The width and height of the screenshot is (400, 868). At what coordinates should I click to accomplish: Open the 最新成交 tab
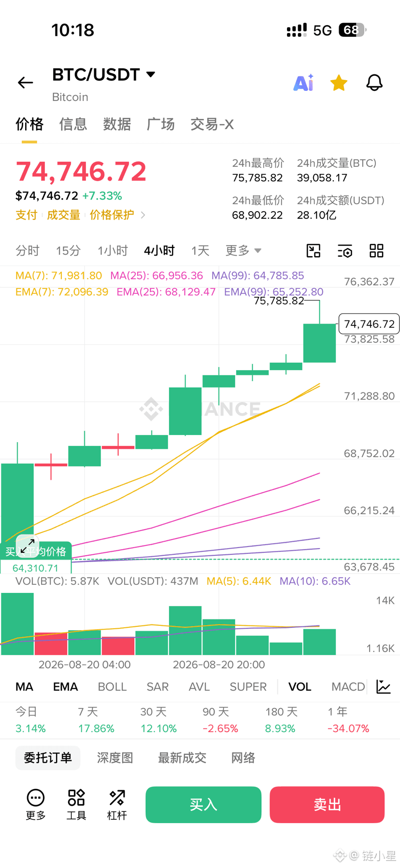[182, 758]
